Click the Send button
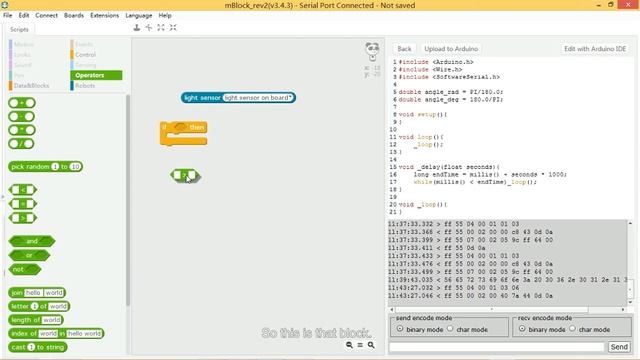This screenshot has width=640, height=360. pyautogui.click(x=619, y=347)
